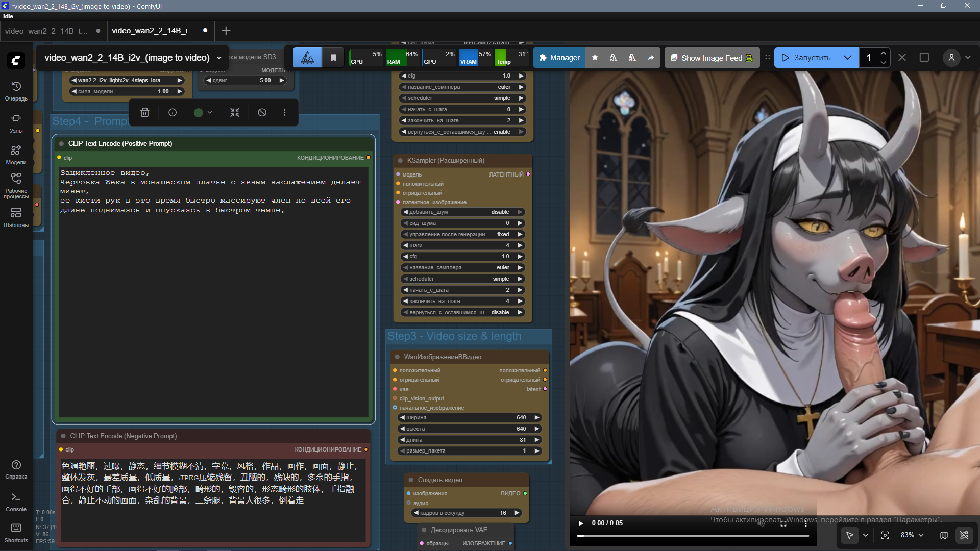Click the trash icon in node toolbar
This screenshot has width=980, height=551.
(x=145, y=112)
